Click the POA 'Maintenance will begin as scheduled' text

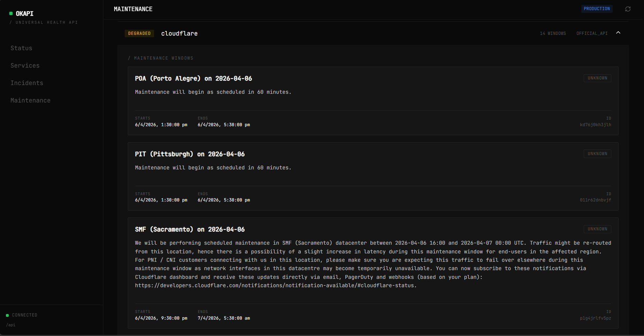click(x=213, y=92)
